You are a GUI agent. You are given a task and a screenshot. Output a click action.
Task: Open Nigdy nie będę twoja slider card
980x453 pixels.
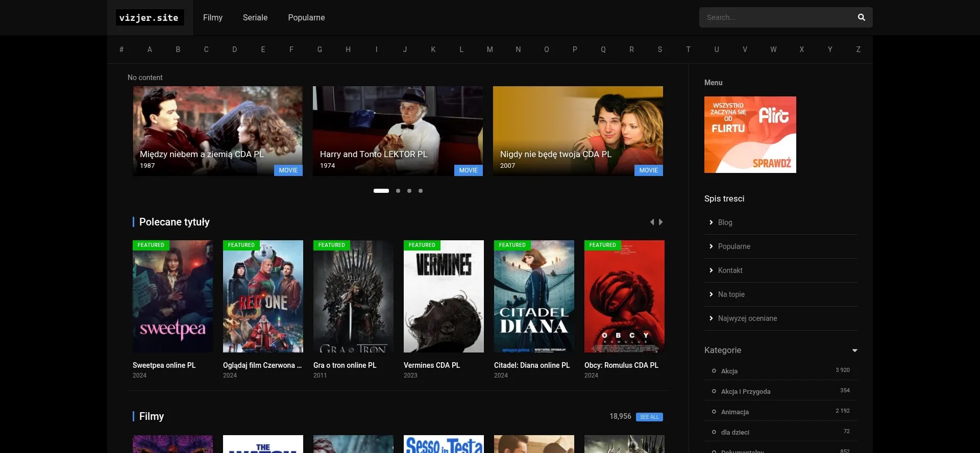coord(578,131)
